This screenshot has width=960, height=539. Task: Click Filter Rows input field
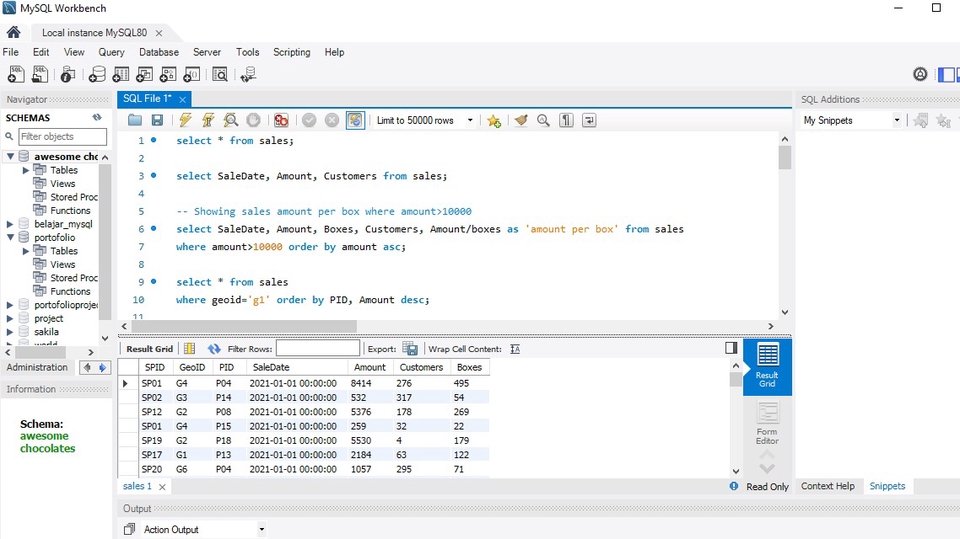318,349
